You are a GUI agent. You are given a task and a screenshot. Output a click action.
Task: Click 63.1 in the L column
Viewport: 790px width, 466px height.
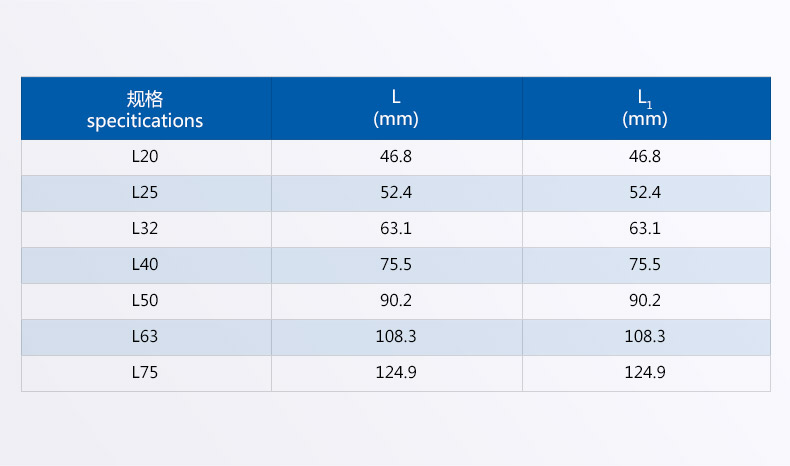point(396,229)
